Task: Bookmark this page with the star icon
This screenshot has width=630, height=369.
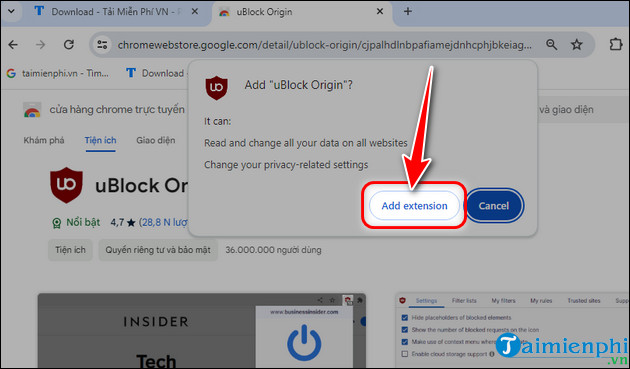Action: [577, 44]
